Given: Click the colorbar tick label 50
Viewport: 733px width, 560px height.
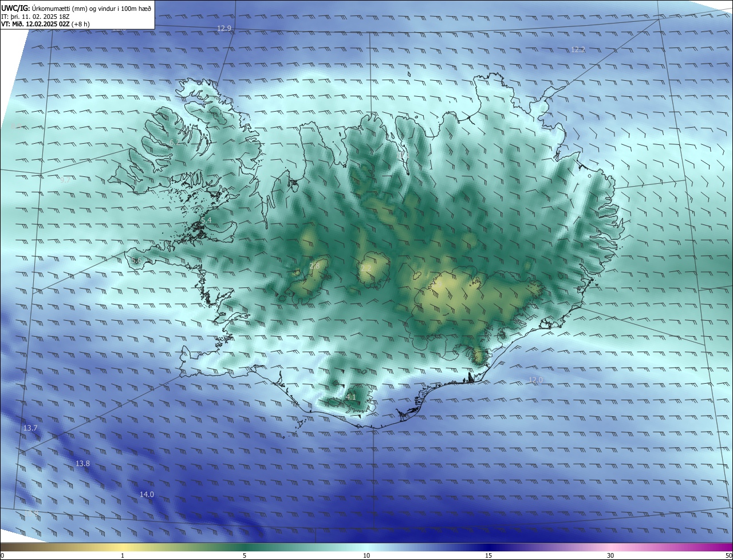Looking at the screenshot, I should coord(728,556).
